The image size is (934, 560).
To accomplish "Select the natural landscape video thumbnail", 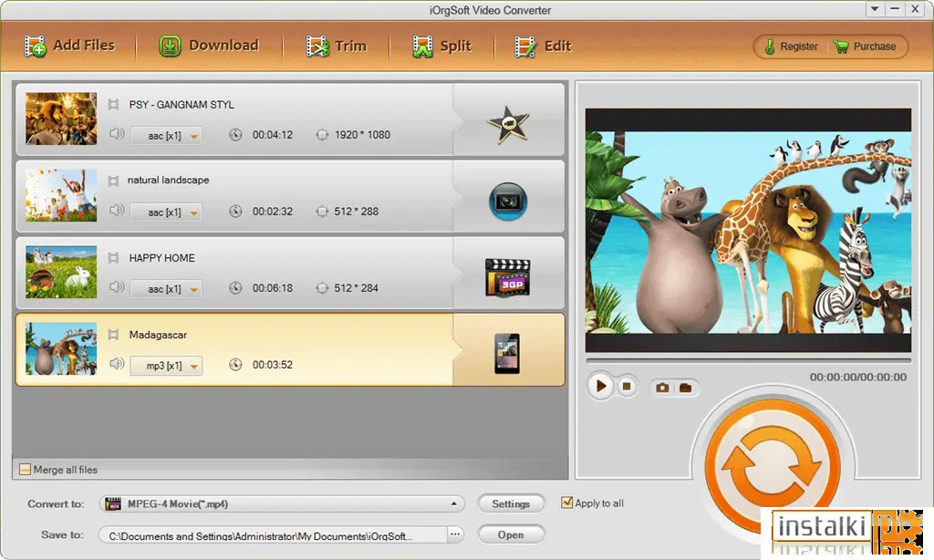I will pyautogui.click(x=61, y=195).
